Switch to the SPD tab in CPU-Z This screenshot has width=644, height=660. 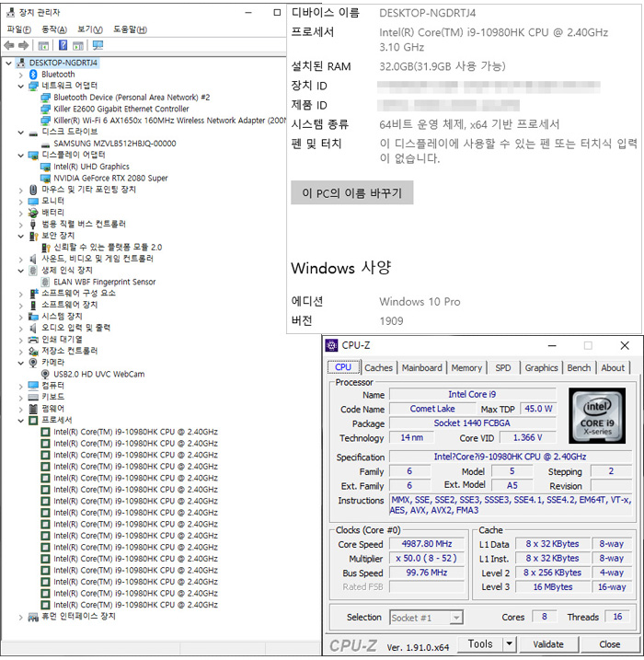pyautogui.click(x=503, y=368)
